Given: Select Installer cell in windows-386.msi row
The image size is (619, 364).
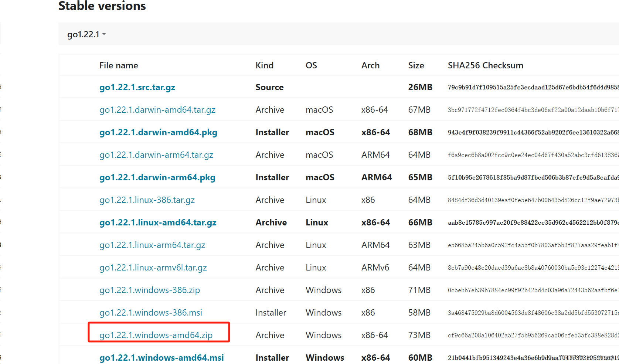Looking at the screenshot, I should click(x=271, y=313).
